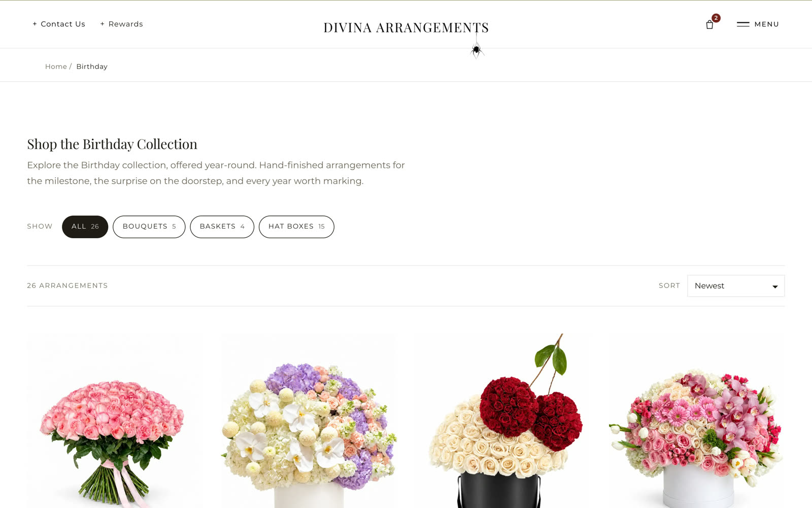
Task: Click the 26 ARRANGEMENTS count text
Action: 67,285
